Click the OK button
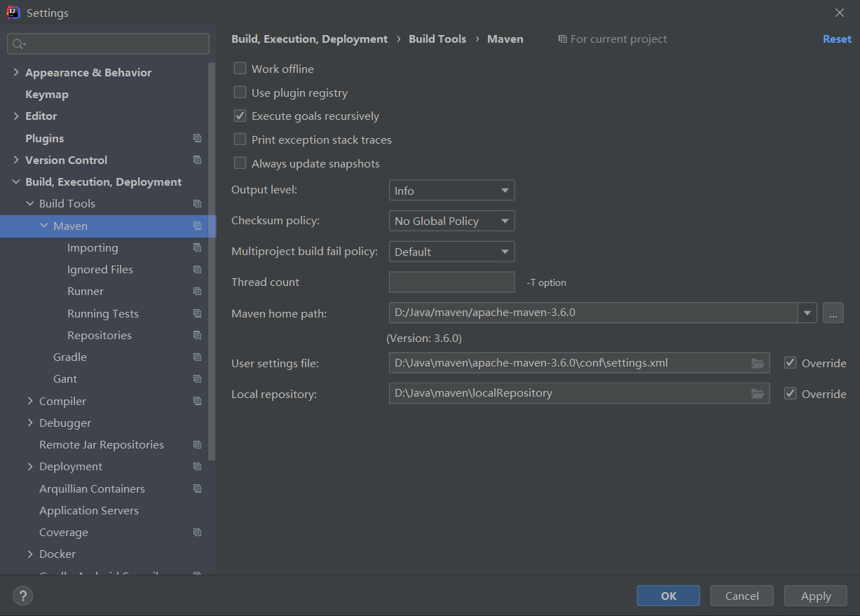The image size is (860, 616). click(669, 596)
